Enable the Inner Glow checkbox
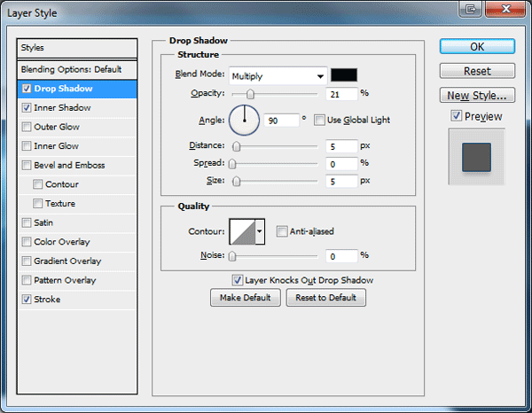The height and width of the screenshot is (413, 532). click(27, 146)
